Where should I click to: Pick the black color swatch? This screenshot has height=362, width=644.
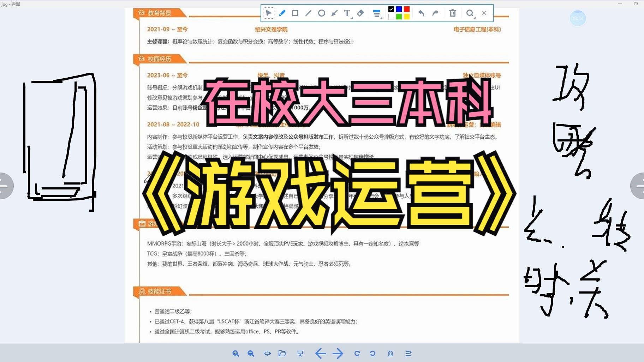(391, 9)
